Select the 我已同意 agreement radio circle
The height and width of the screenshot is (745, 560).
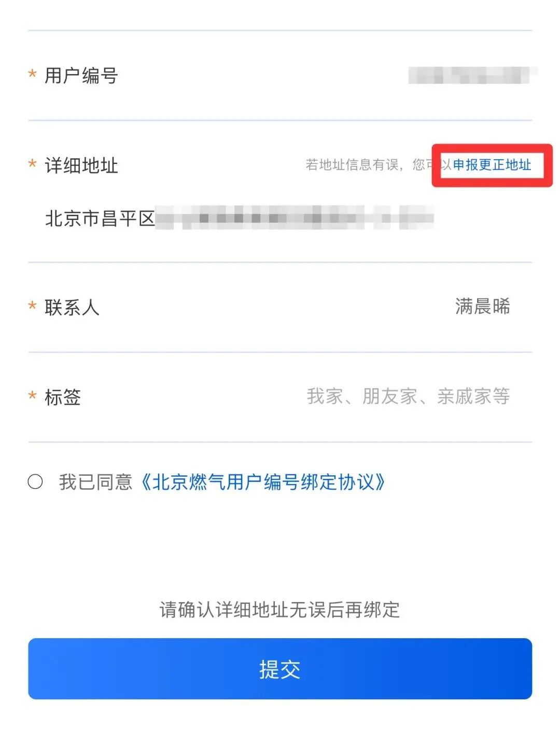35,481
